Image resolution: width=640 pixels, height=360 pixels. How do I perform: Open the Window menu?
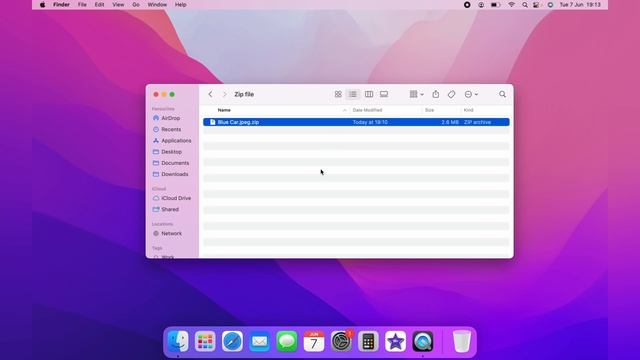[157, 5]
